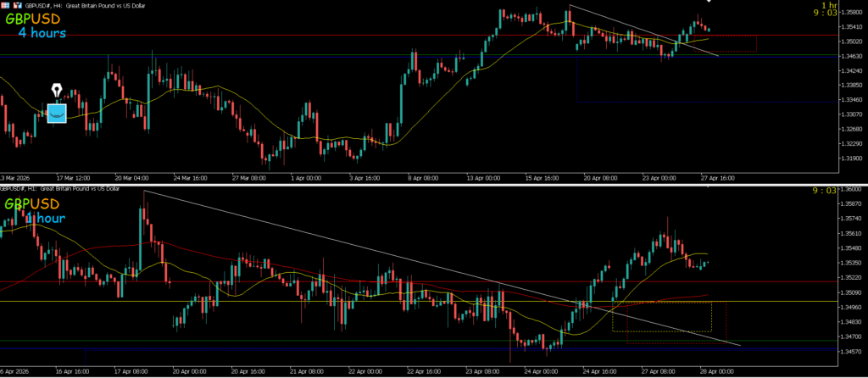Click the blue smiley-face box on the H4 chart
The width and height of the screenshot is (868, 378).
click(57, 112)
